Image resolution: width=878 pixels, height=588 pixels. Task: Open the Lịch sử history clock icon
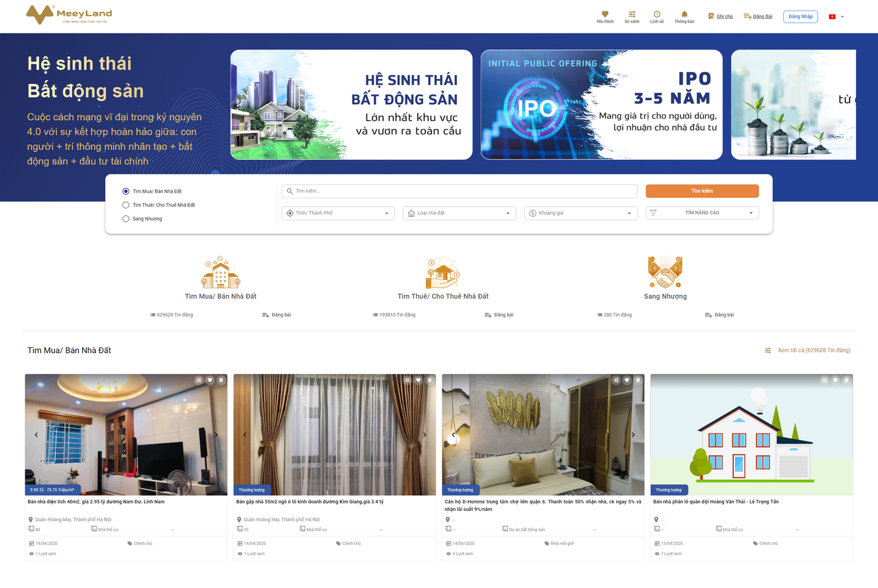click(x=657, y=15)
